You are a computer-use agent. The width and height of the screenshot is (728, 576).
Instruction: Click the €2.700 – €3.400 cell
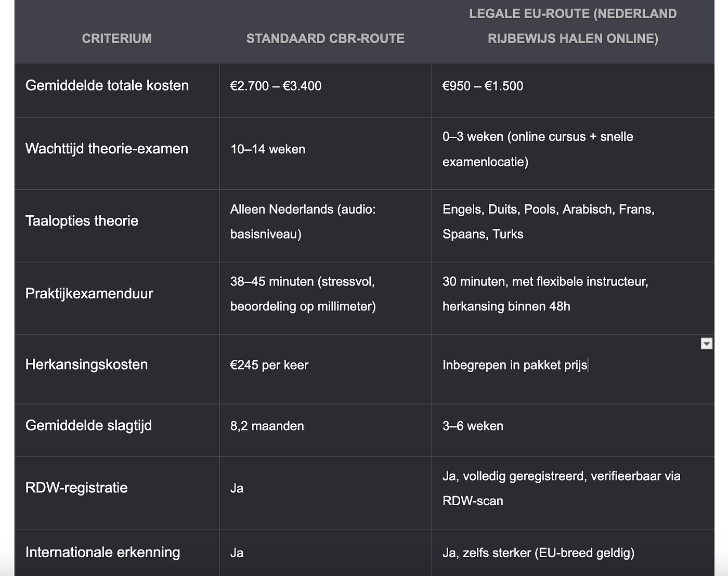pos(276,86)
